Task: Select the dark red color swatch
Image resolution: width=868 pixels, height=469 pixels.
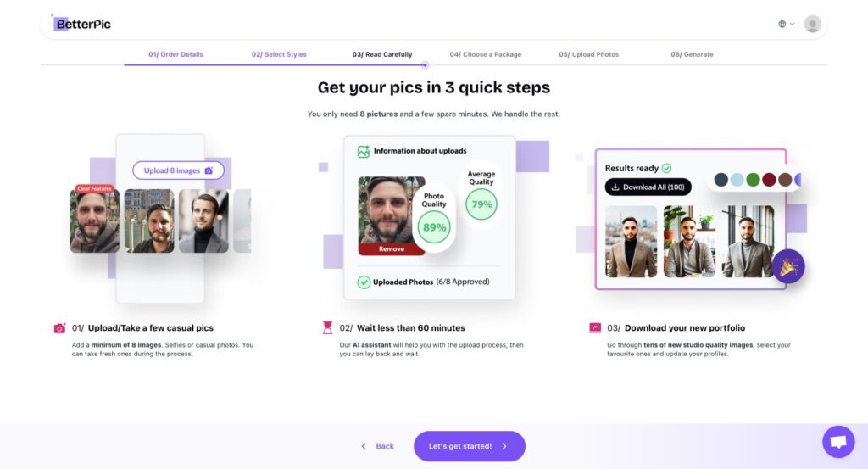Action: click(769, 180)
